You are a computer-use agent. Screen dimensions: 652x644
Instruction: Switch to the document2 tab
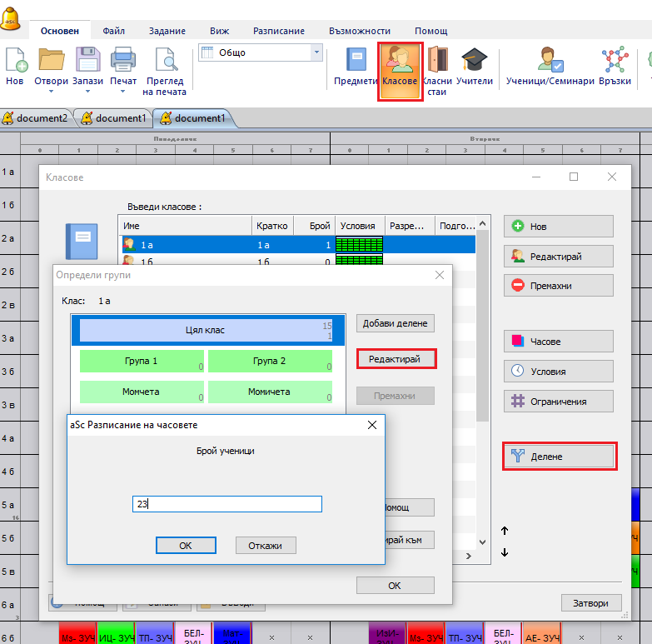pos(37,118)
